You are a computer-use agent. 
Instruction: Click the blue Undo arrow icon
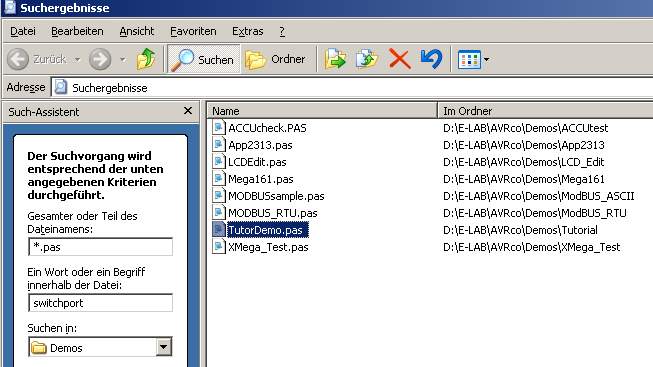click(x=431, y=59)
